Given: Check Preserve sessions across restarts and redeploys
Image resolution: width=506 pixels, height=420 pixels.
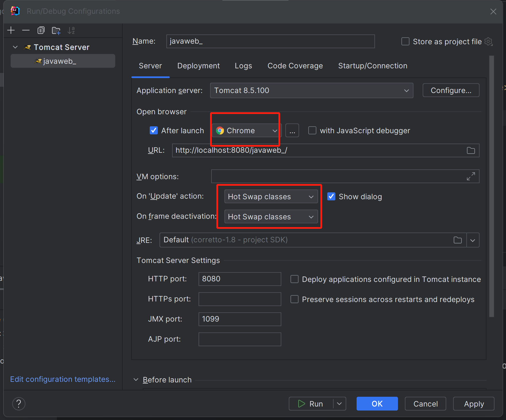Looking at the screenshot, I should (x=294, y=299).
